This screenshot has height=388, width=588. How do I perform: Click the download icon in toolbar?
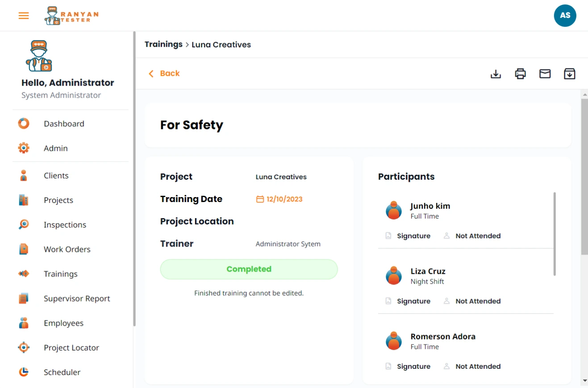[496, 74]
